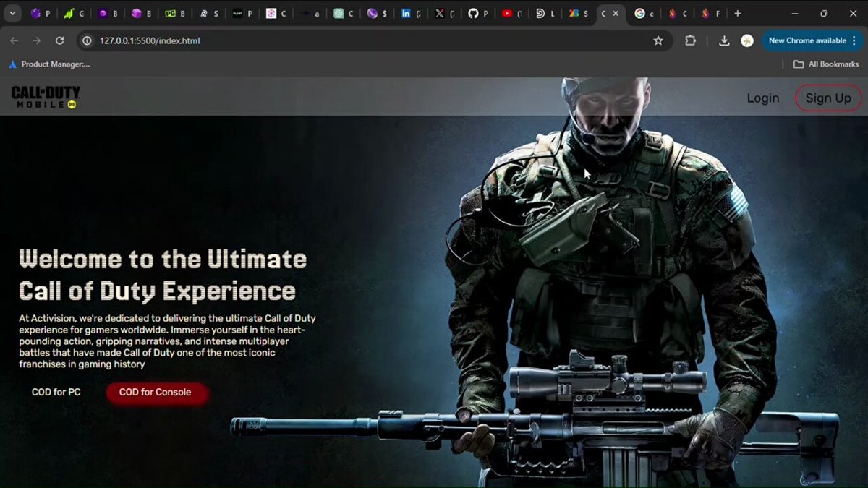Viewport: 868px width, 488px height.
Task: Click the COD for PC button
Action: (56, 393)
